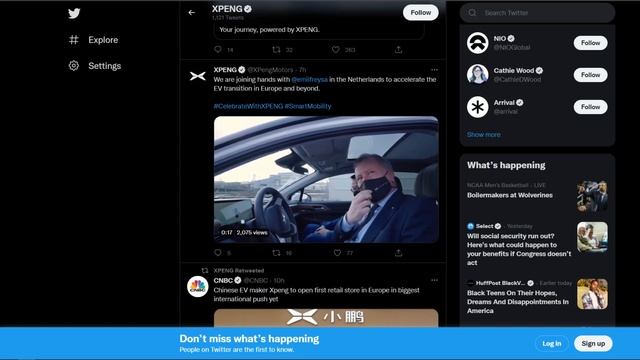
Task: Open the Explore hashtag icon
Action: click(x=74, y=40)
